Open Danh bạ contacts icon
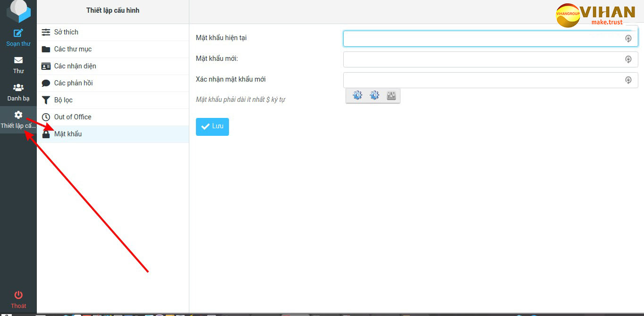The height and width of the screenshot is (316, 644). point(18,88)
